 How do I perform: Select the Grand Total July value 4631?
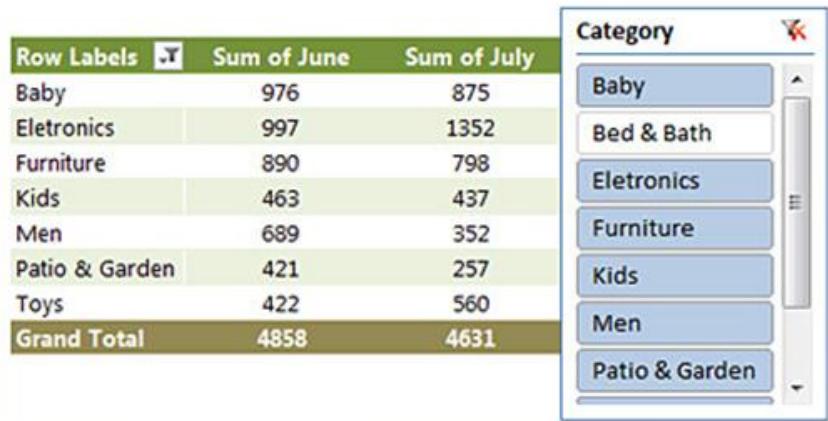470,339
